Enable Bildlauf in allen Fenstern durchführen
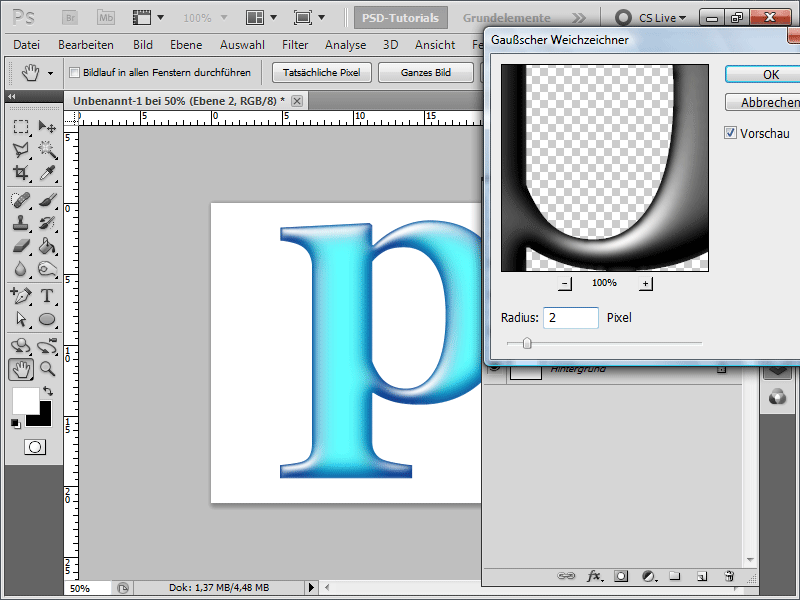The height and width of the screenshot is (600, 800). point(74,72)
